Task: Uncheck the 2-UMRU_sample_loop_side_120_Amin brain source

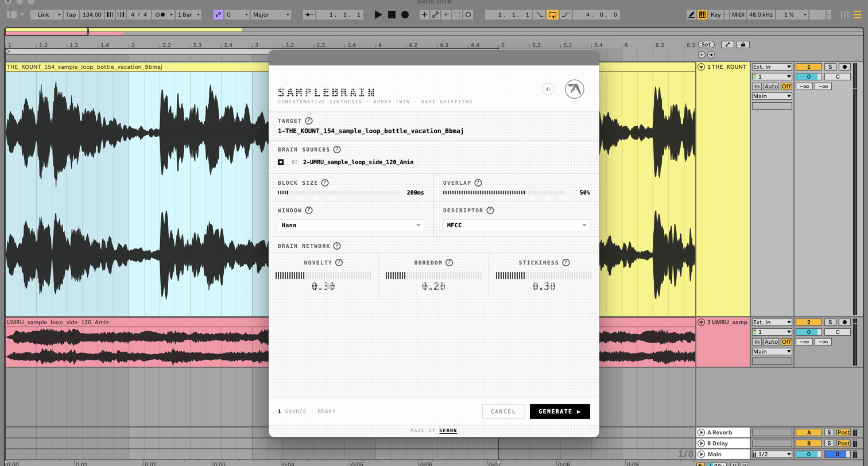Action: click(281, 162)
